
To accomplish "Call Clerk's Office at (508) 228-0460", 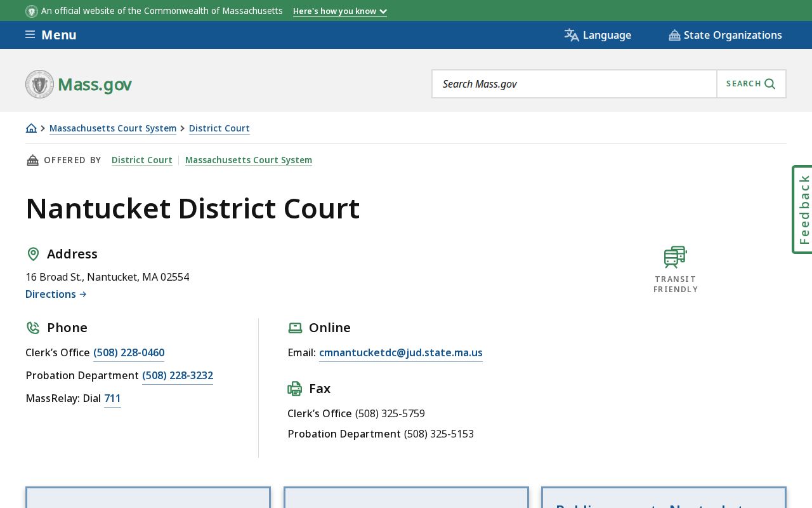I will [129, 352].
